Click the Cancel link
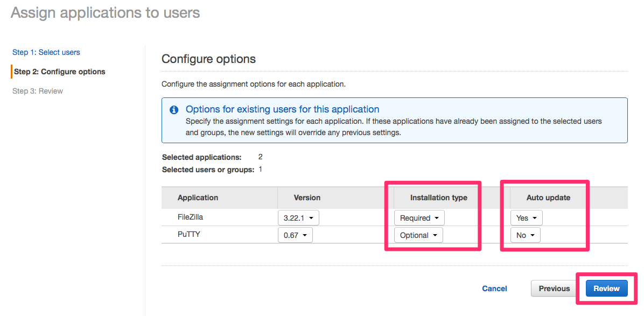Image resolution: width=644 pixels, height=316 pixels. point(494,289)
